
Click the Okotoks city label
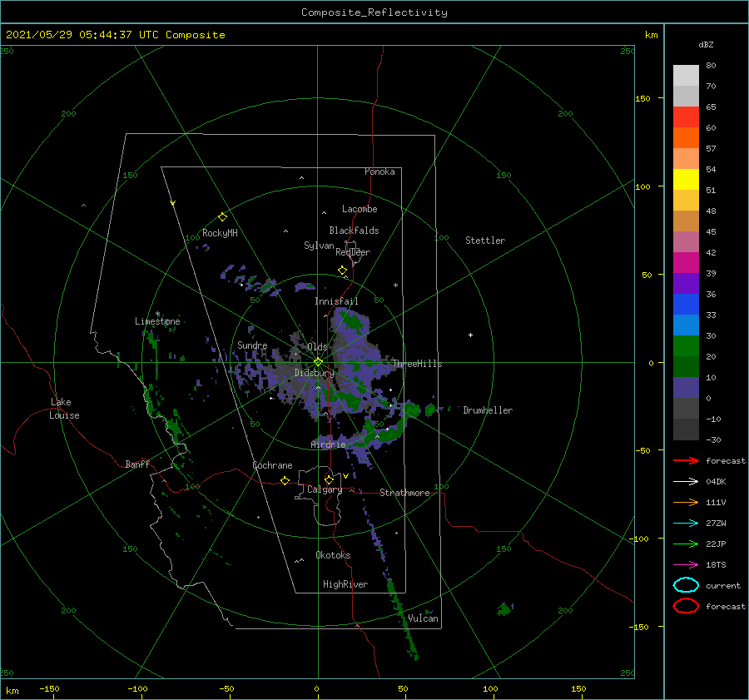(x=333, y=555)
